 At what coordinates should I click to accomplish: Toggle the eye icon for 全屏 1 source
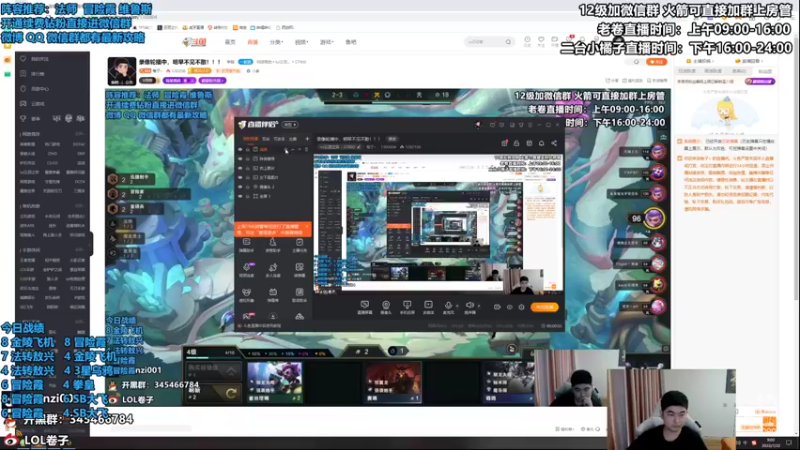point(240,196)
